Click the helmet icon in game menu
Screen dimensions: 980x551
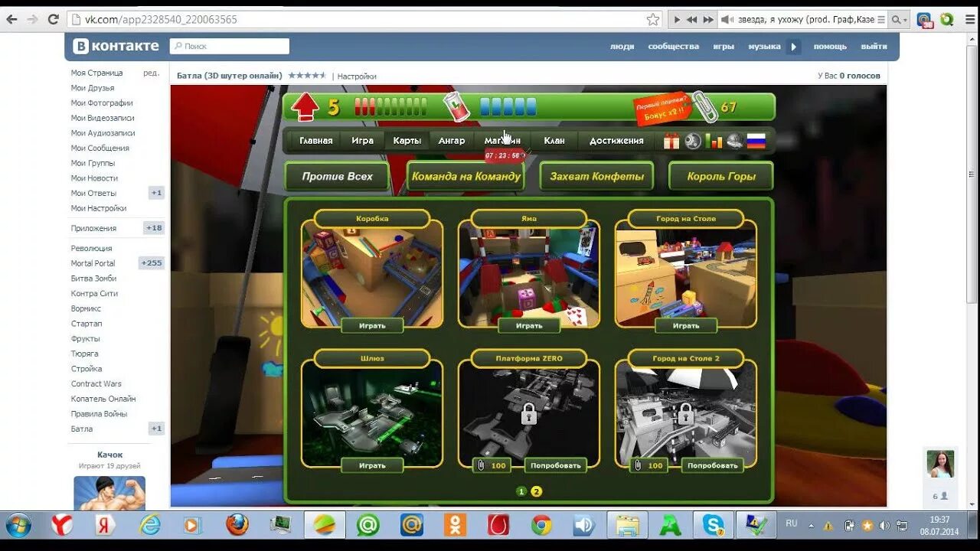[x=735, y=141]
